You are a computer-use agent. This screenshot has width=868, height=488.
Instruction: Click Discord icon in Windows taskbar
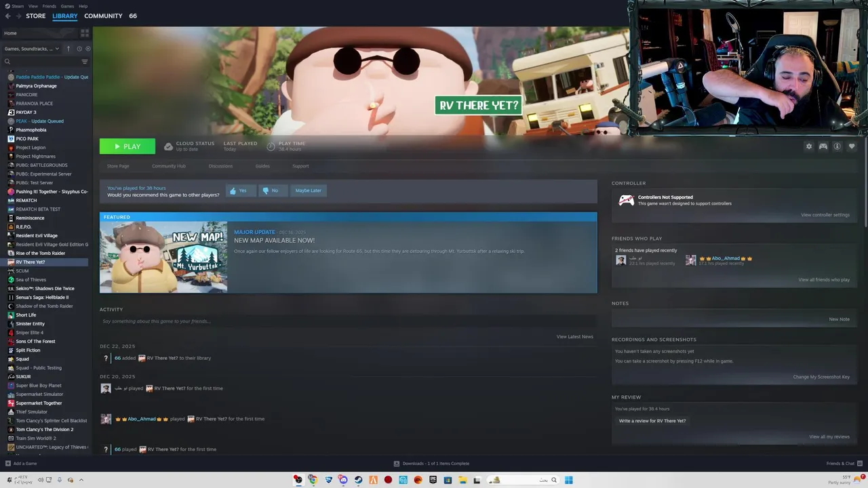pos(343,480)
